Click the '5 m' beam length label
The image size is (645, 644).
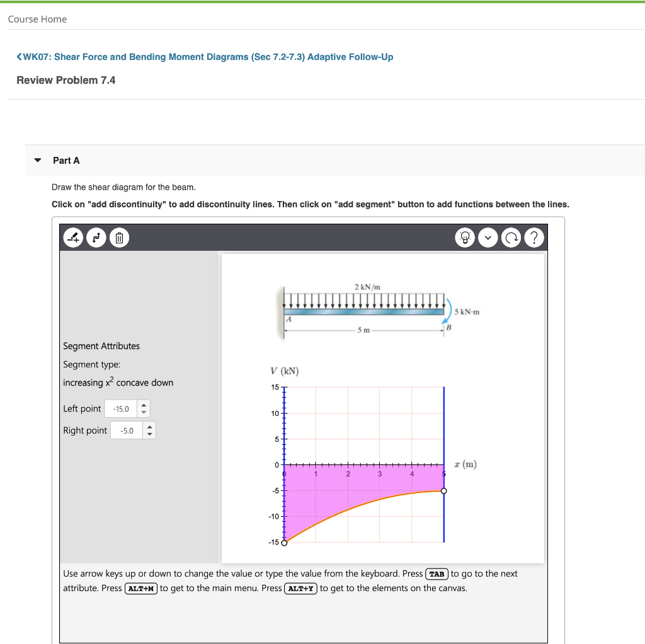coord(363,330)
